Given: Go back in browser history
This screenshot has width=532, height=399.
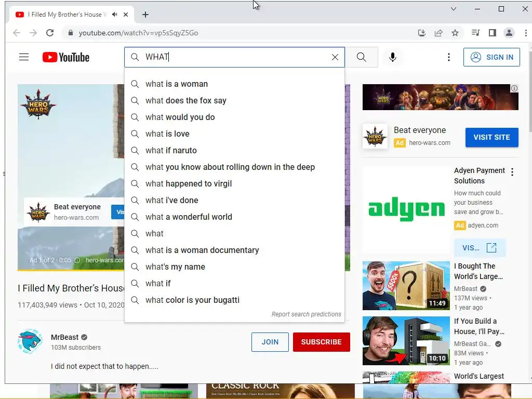Looking at the screenshot, I should click(16, 33).
